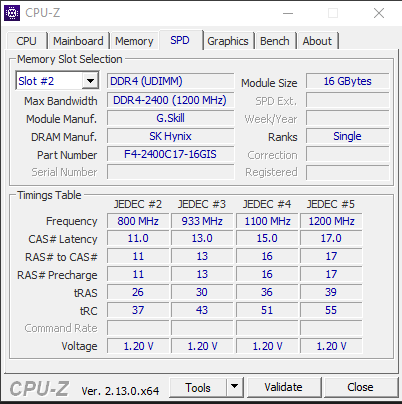This screenshot has width=402, height=404.
Task: Switch to the Memory tab
Action: pos(134,41)
